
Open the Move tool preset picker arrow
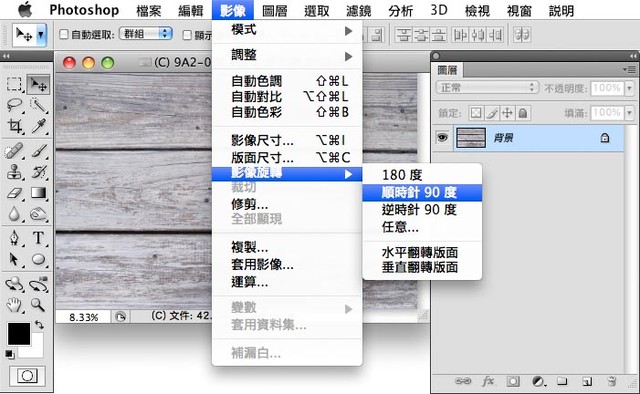tap(41, 35)
